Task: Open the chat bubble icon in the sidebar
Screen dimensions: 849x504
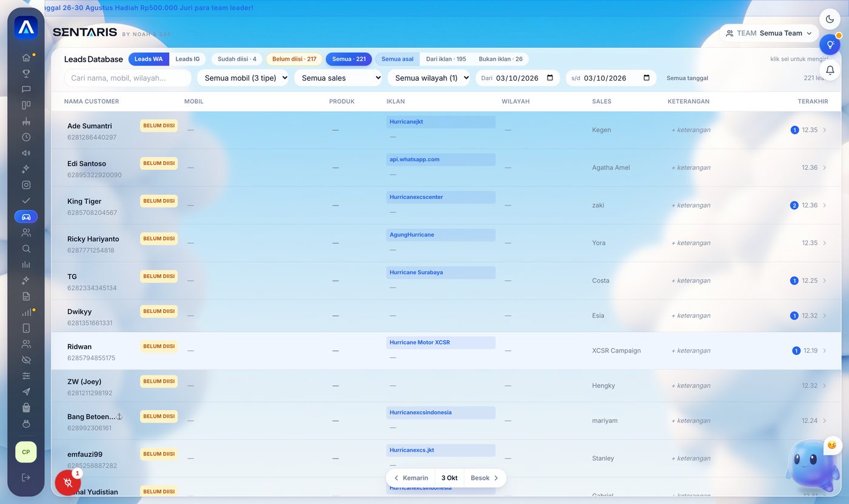Action: [x=26, y=89]
